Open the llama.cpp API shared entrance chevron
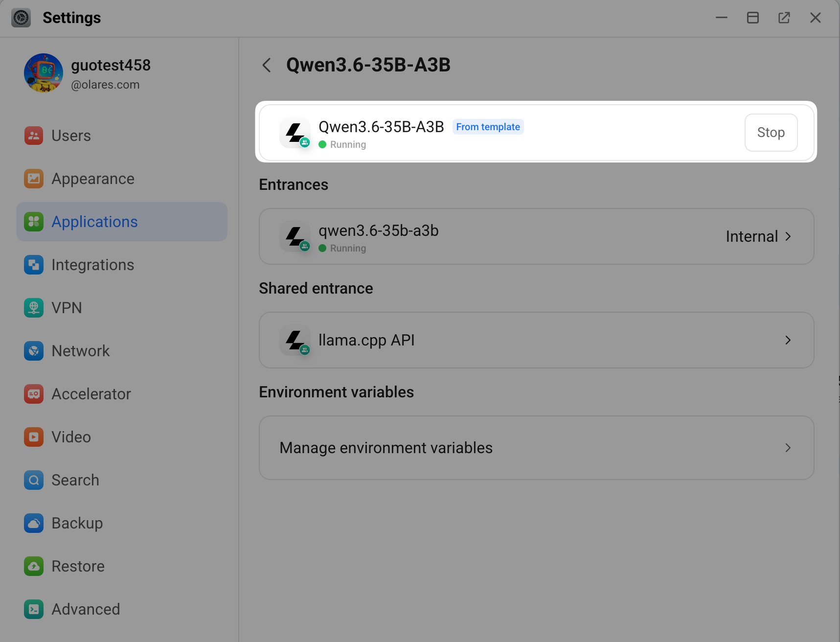 (788, 340)
